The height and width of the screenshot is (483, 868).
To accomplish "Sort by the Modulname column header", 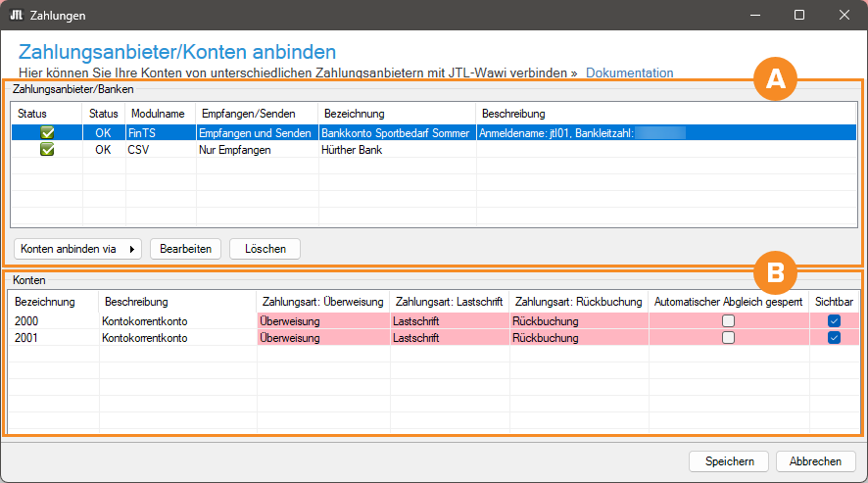I will [x=157, y=114].
